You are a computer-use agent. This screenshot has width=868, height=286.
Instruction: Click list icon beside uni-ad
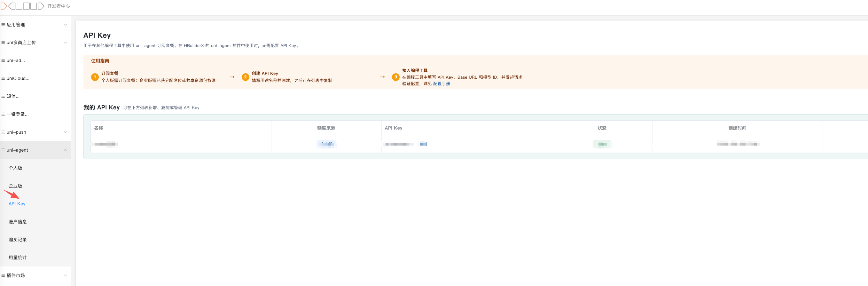3,60
